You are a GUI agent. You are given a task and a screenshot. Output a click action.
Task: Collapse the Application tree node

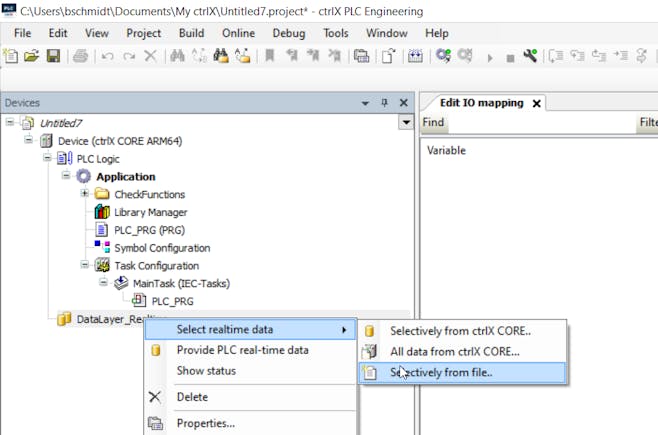(66, 176)
